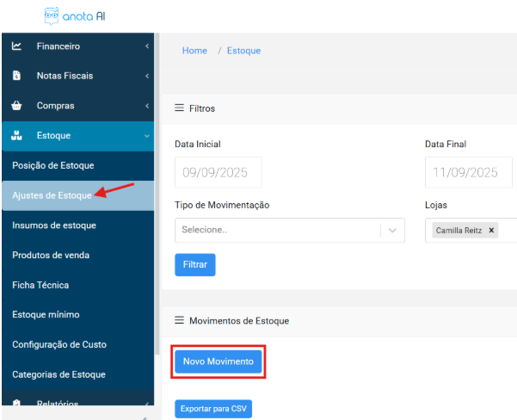This screenshot has height=420, width=517.
Task: Open Ficha Técnica menu entry
Action: (x=40, y=285)
